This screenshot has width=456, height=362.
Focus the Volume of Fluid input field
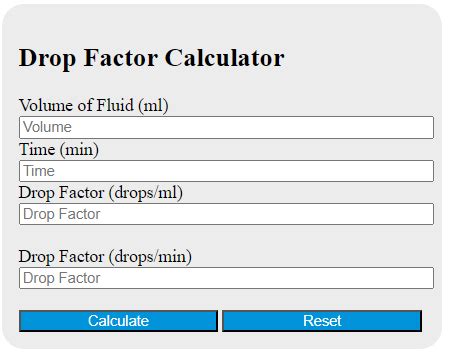pyautogui.click(x=226, y=127)
